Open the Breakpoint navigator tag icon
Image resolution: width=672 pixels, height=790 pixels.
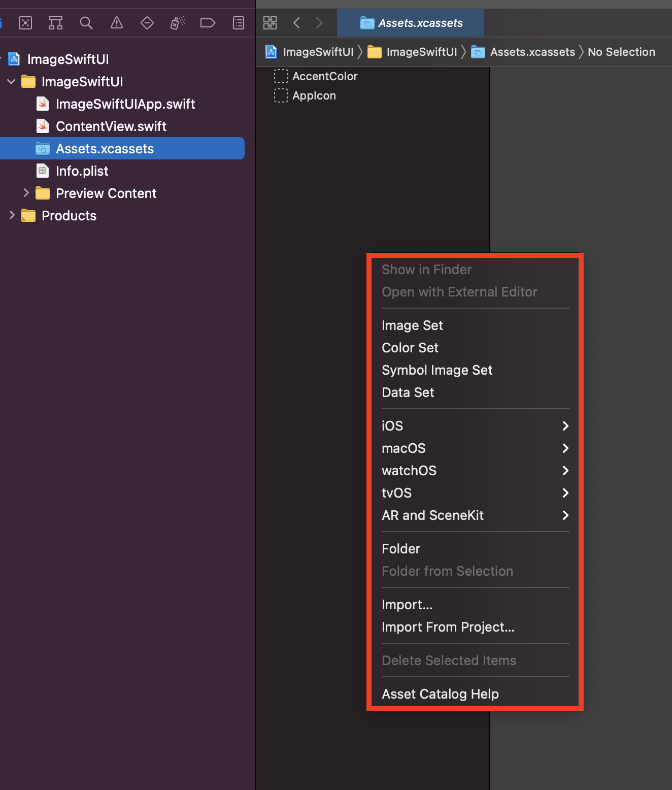point(208,23)
